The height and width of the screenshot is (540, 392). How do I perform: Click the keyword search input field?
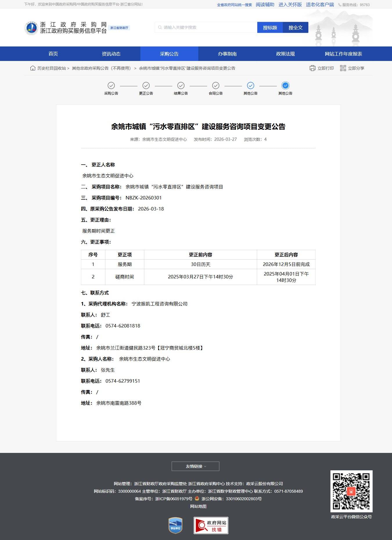pyautogui.click(x=206, y=28)
